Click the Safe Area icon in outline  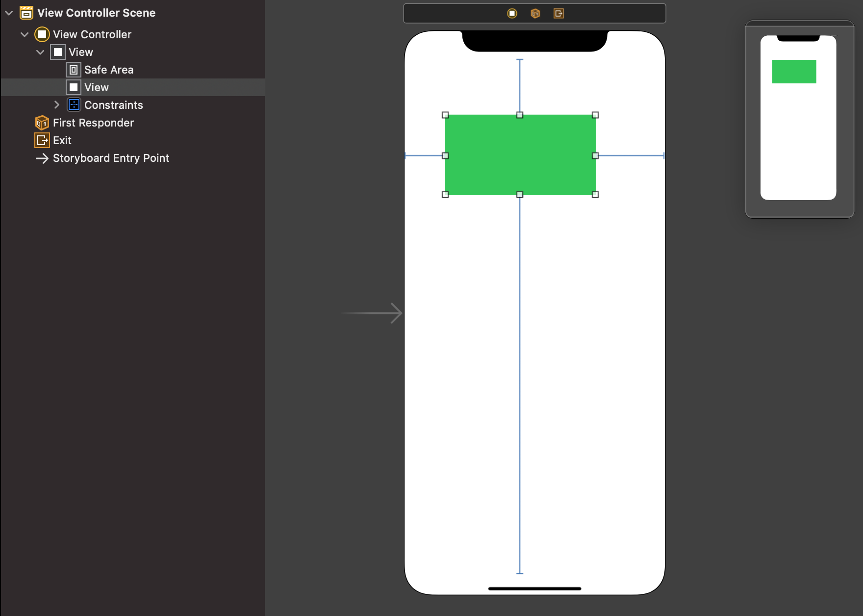74,70
